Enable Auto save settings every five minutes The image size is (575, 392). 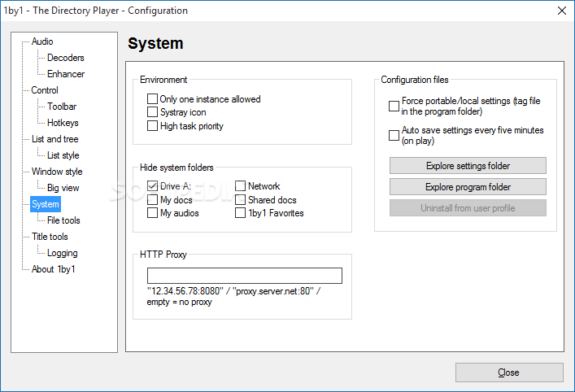coord(394,135)
